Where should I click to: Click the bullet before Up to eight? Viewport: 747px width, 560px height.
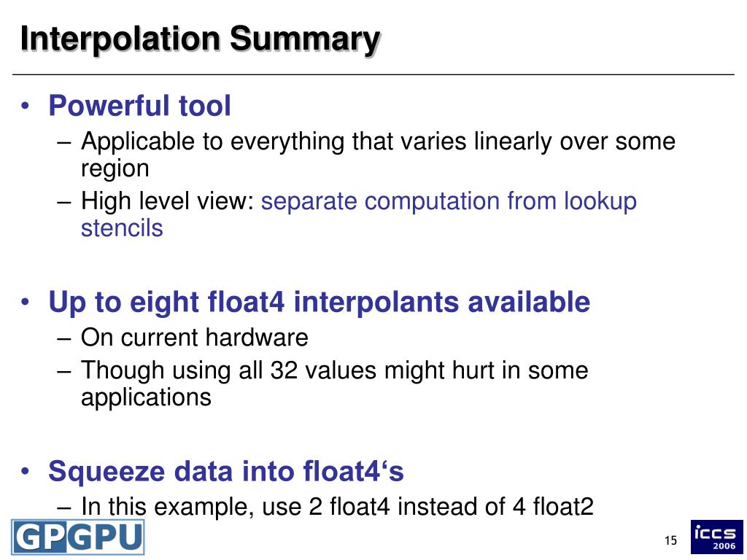point(26,302)
